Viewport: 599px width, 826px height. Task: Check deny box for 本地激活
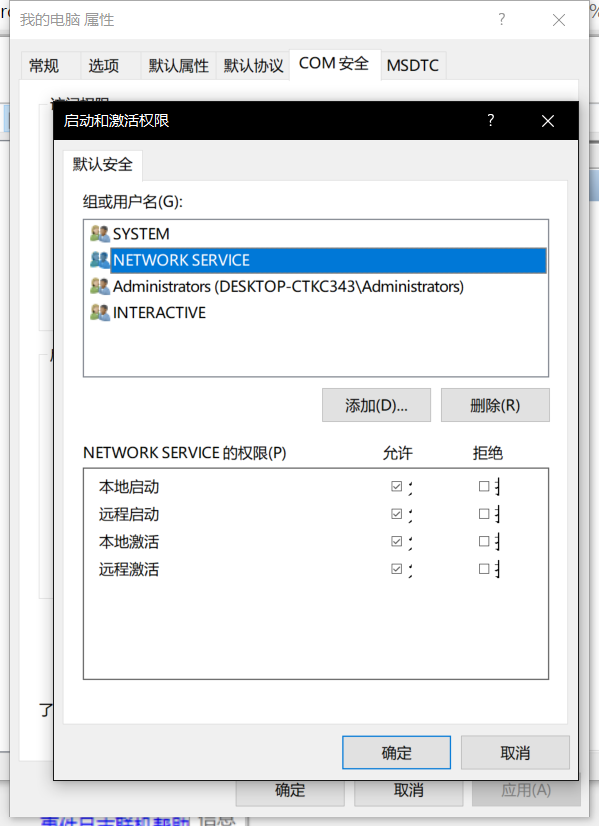(484, 541)
